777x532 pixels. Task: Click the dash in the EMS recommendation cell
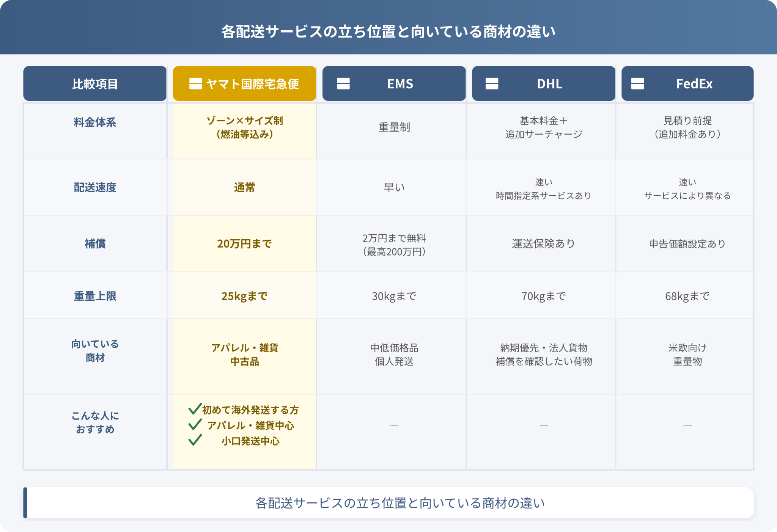click(x=394, y=425)
